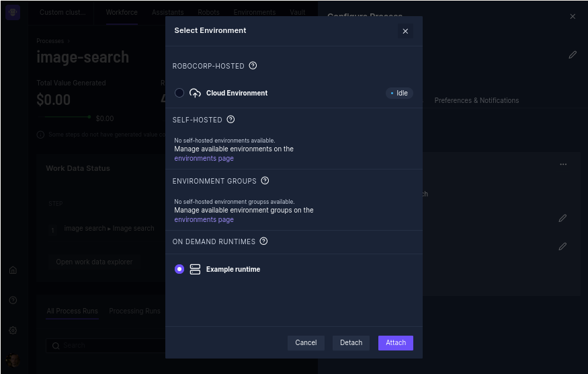Select the Example runtime radio button

click(x=179, y=269)
